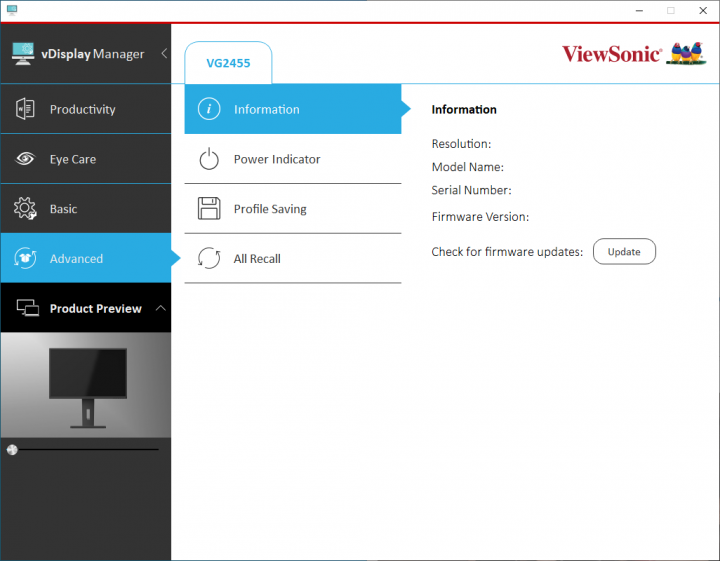Close the vDisplay Manager window
The image size is (720, 561).
coord(703,11)
